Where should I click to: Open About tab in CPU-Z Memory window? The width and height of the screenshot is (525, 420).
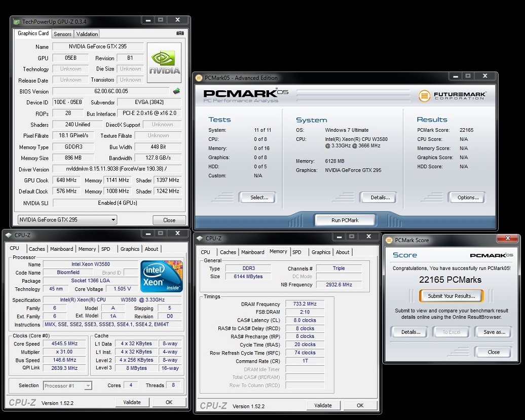click(x=343, y=252)
